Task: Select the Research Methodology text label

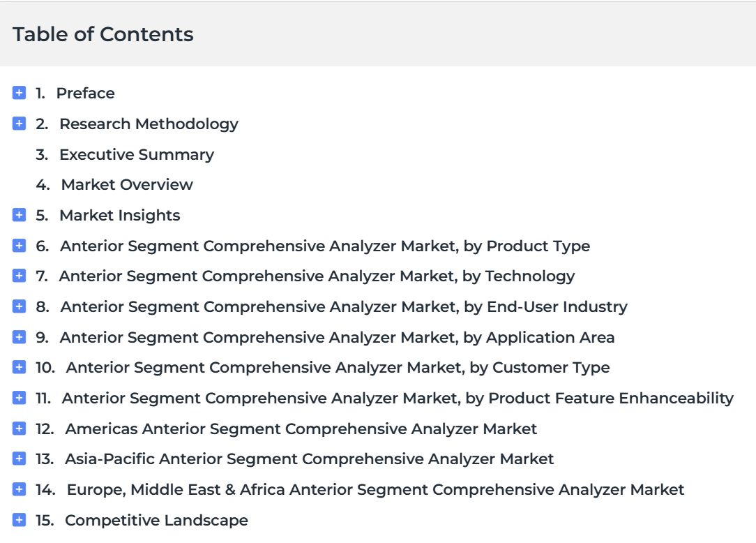Action: [x=149, y=124]
